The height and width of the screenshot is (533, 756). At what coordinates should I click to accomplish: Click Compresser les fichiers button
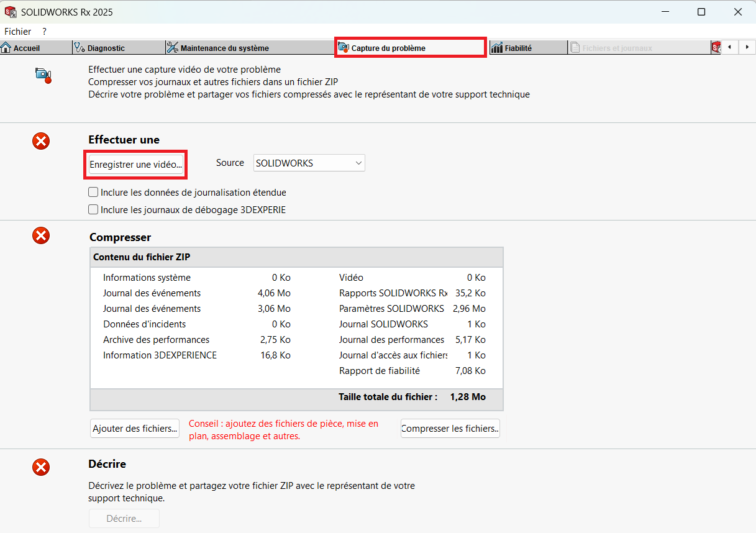(450, 428)
